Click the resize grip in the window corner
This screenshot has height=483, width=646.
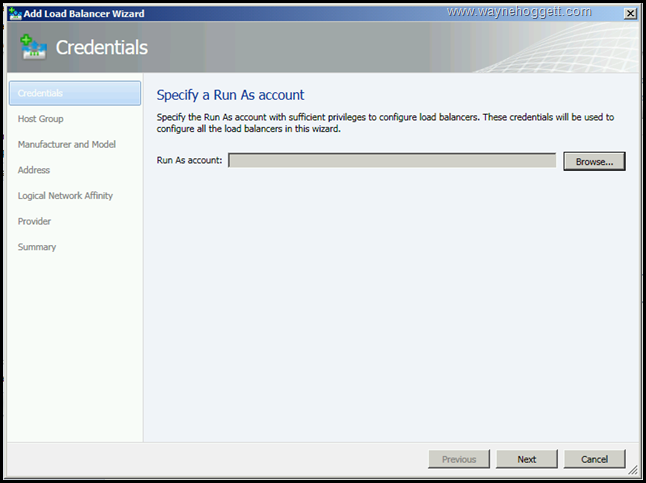click(x=633, y=469)
